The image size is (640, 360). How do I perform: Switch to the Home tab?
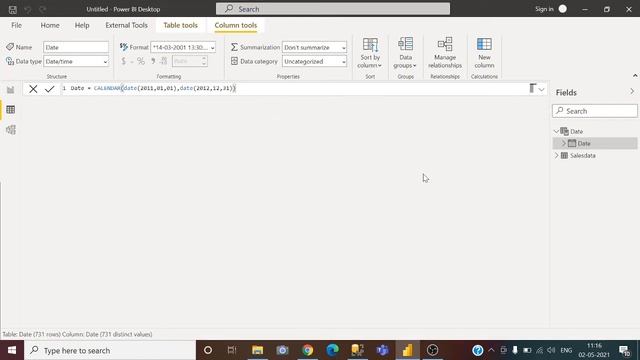50,25
